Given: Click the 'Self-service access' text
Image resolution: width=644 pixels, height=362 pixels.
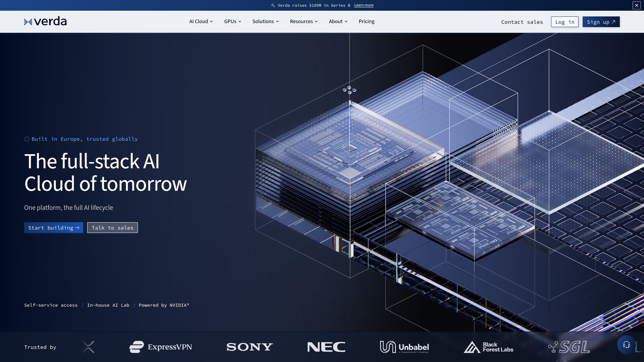Looking at the screenshot, I should [x=51, y=305].
